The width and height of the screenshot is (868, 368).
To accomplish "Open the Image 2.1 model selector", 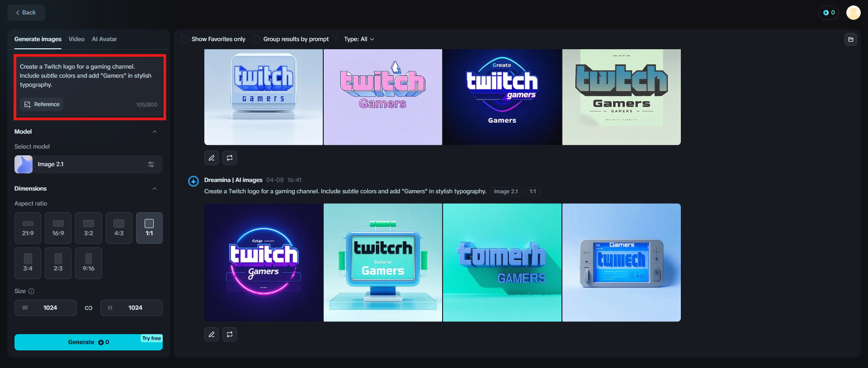I will 89,164.
